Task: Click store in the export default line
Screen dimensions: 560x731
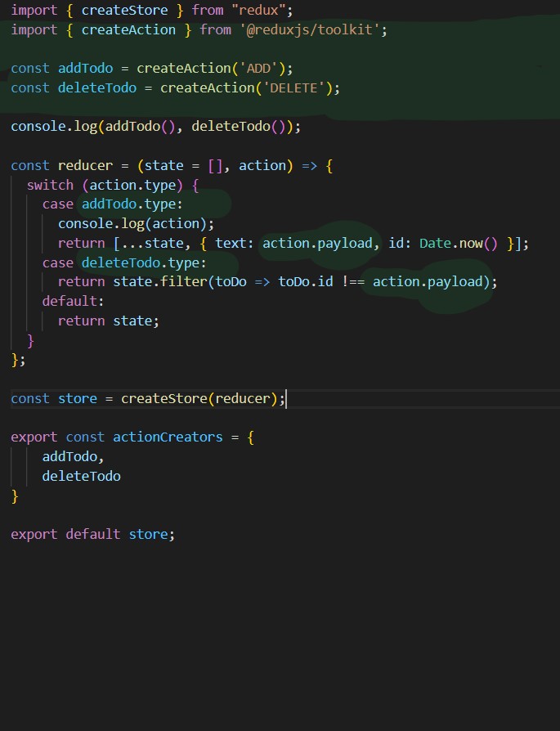Action: click(148, 534)
